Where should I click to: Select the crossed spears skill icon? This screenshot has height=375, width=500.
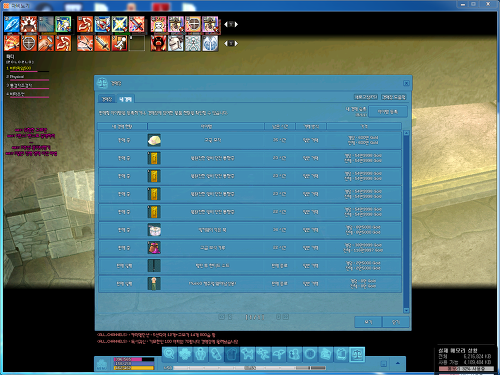[x=85, y=43]
